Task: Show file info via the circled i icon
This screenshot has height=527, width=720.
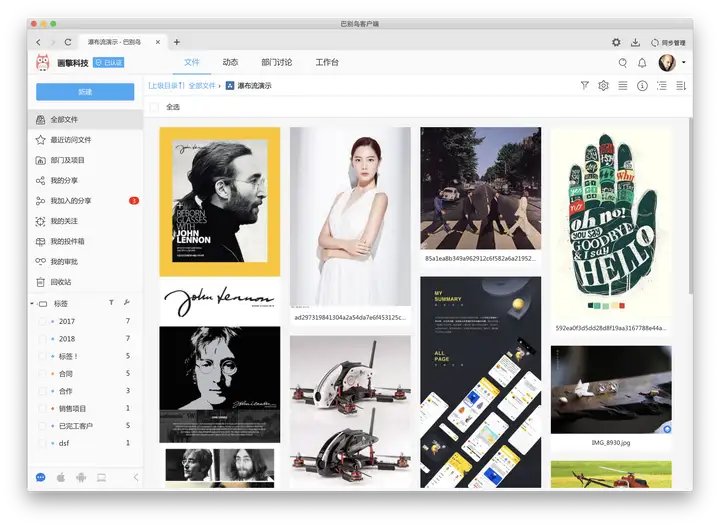Action: pos(642,85)
